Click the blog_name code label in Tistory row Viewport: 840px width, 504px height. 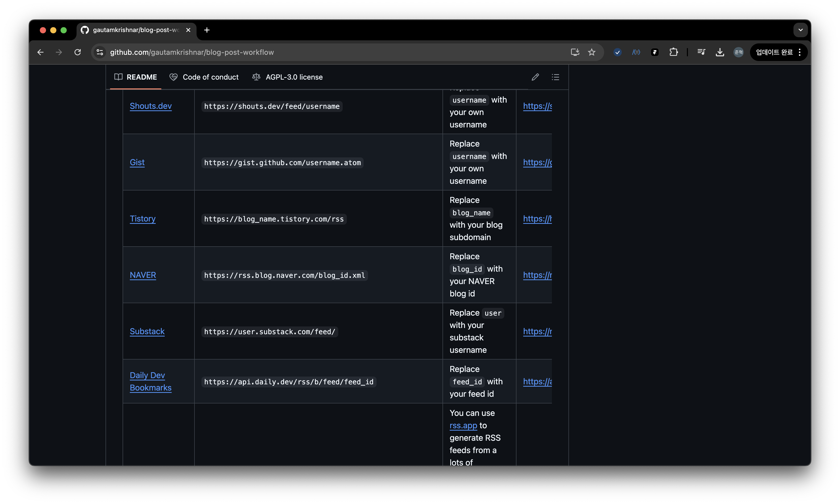[471, 213]
